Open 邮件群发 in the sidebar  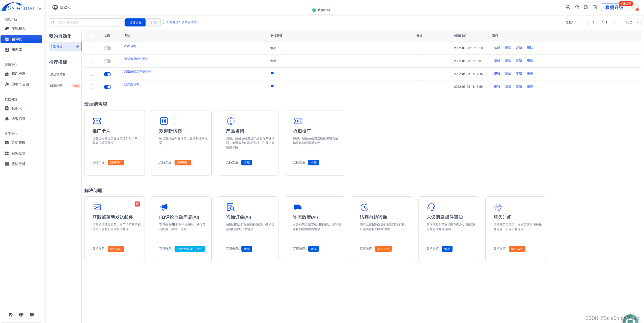pyautogui.click(x=21, y=74)
